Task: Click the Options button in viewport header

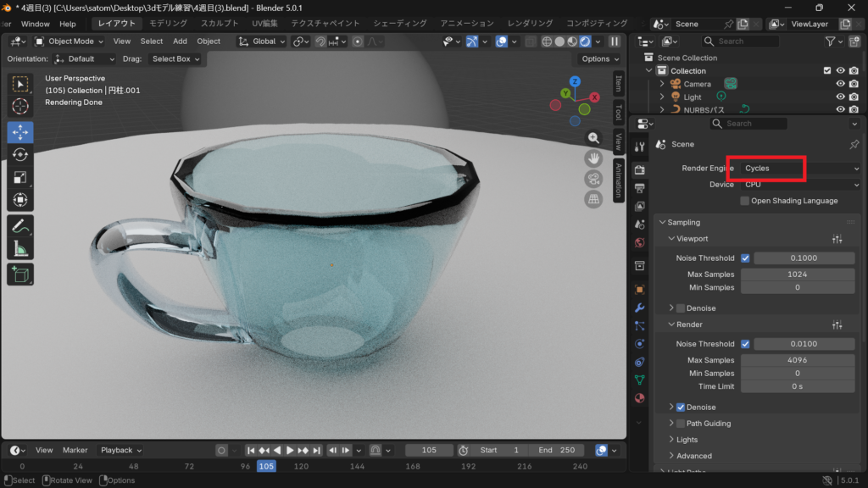Action: pyautogui.click(x=600, y=58)
